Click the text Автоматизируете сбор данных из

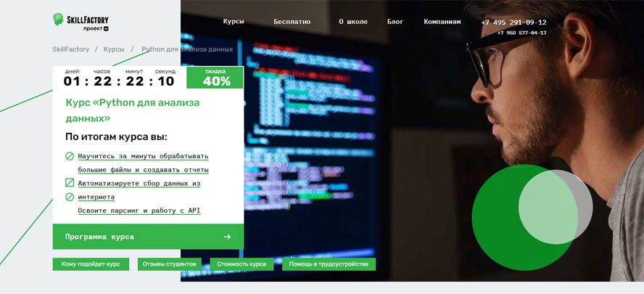tap(139, 184)
